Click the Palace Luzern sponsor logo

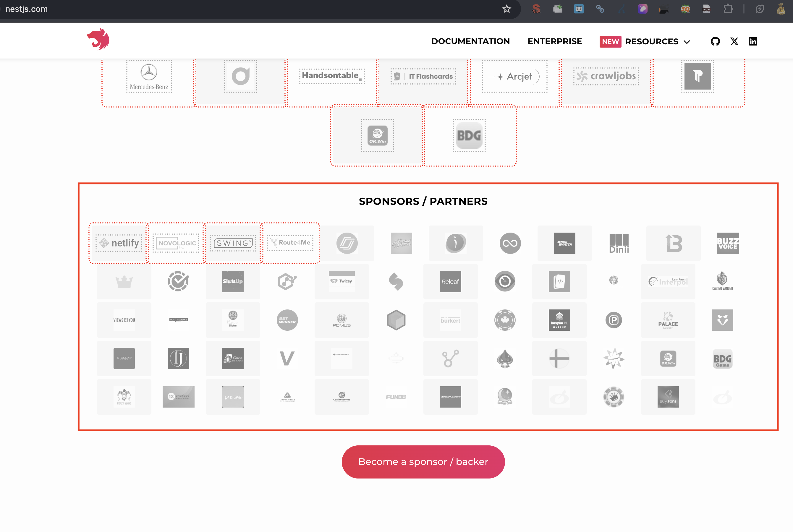[x=668, y=320]
